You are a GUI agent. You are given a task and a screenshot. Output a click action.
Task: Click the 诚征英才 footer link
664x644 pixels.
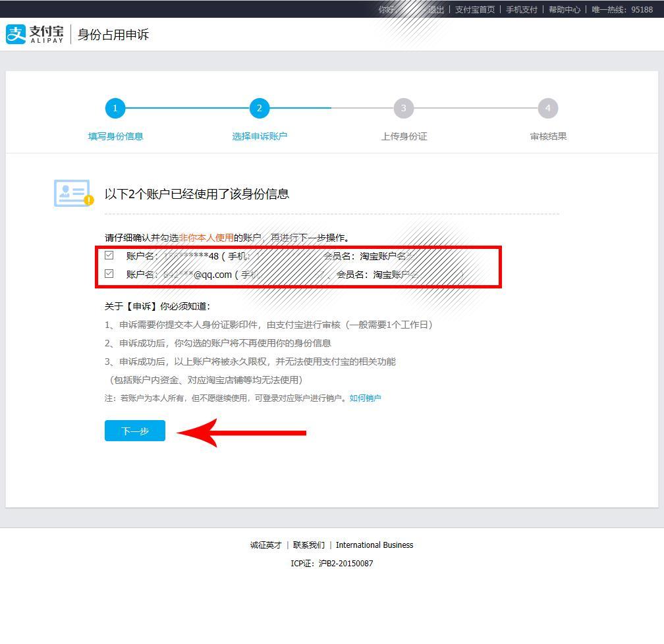(x=265, y=545)
